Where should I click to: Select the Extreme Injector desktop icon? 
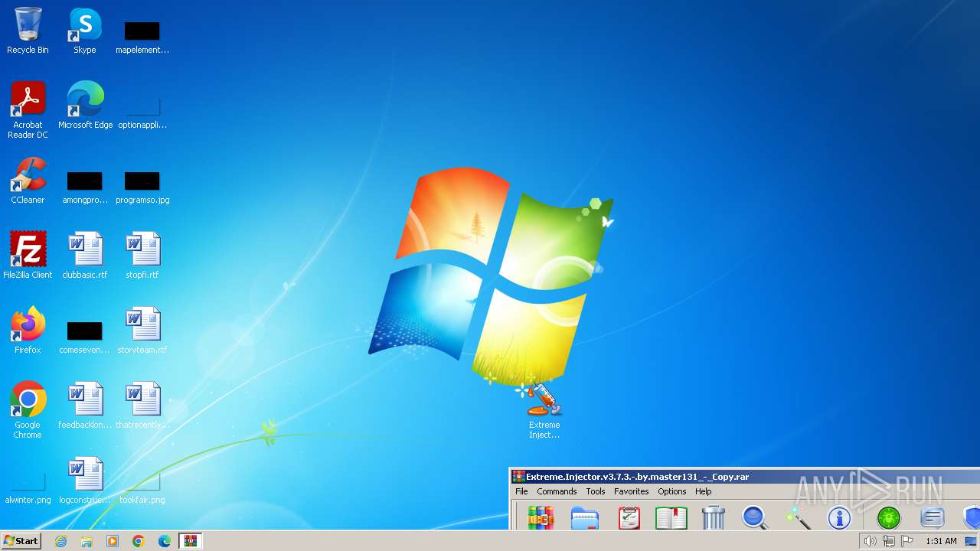[x=544, y=410]
